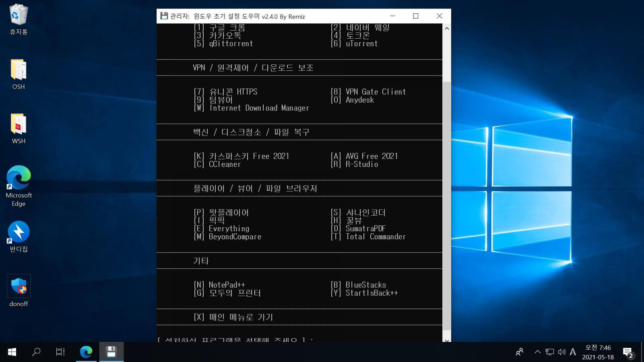Click the scrollbar up arrow in console
The image size is (644, 362).
[x=446, y=28]
